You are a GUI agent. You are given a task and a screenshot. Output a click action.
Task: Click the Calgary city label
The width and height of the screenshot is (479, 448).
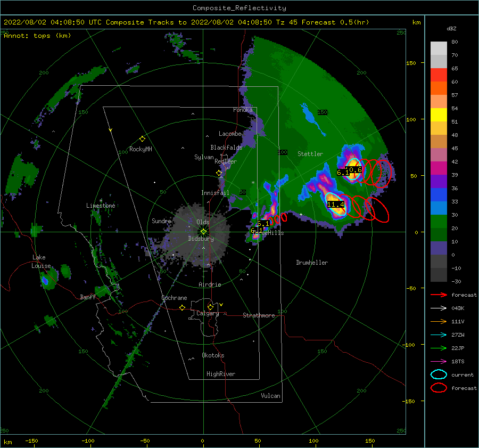click(x=208, y=313)
